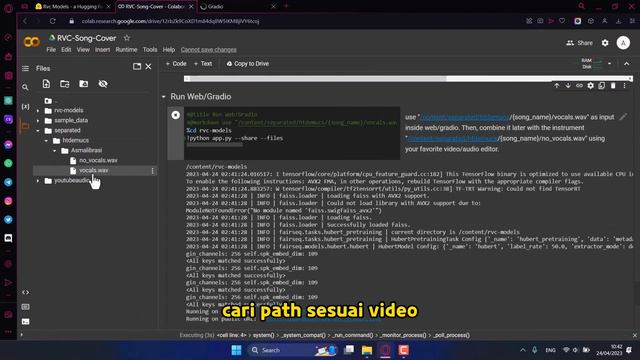This screenshot has height=360, width=640.
Task: Open the notebook settings gear
Action: pos(605,43)
